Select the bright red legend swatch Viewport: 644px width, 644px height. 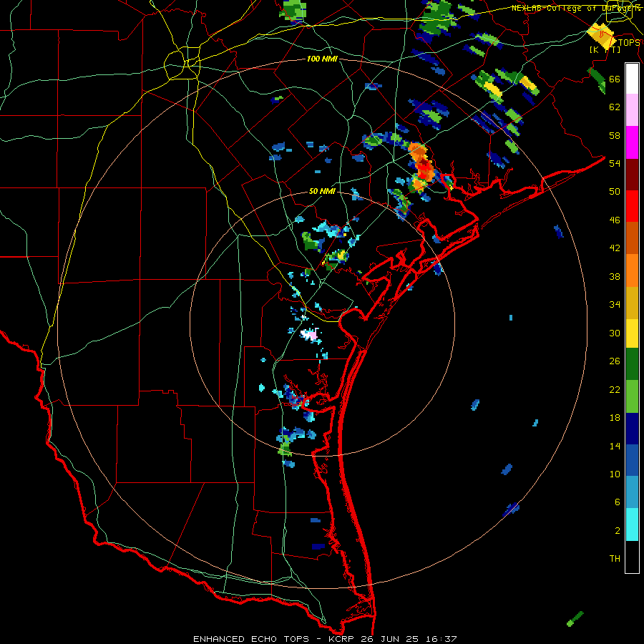(x=632, y=206)
